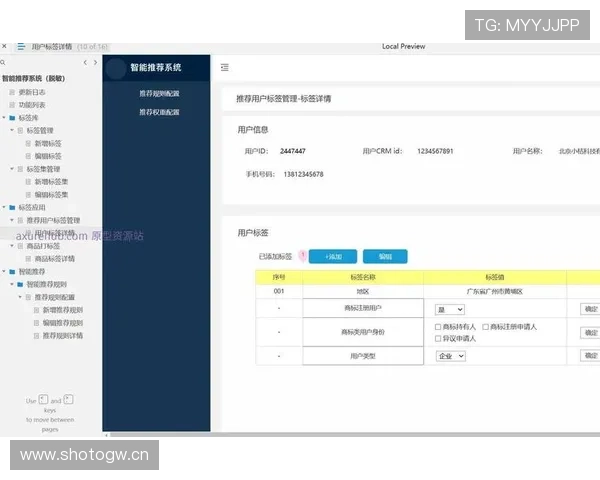Click the sitemap search magnifier icon
Viewport: 600px width, 480px height.
(x=2, y=62)
